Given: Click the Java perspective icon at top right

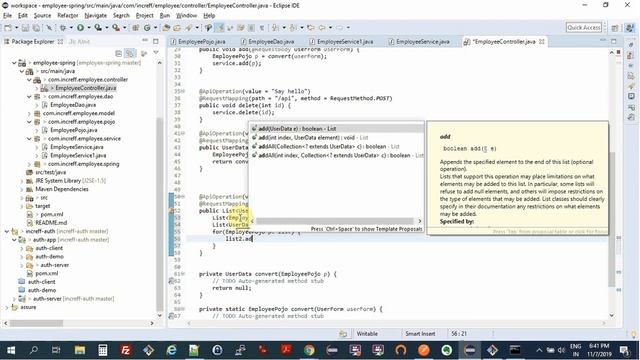Looking at the screenshot, I should click(630, 28).
